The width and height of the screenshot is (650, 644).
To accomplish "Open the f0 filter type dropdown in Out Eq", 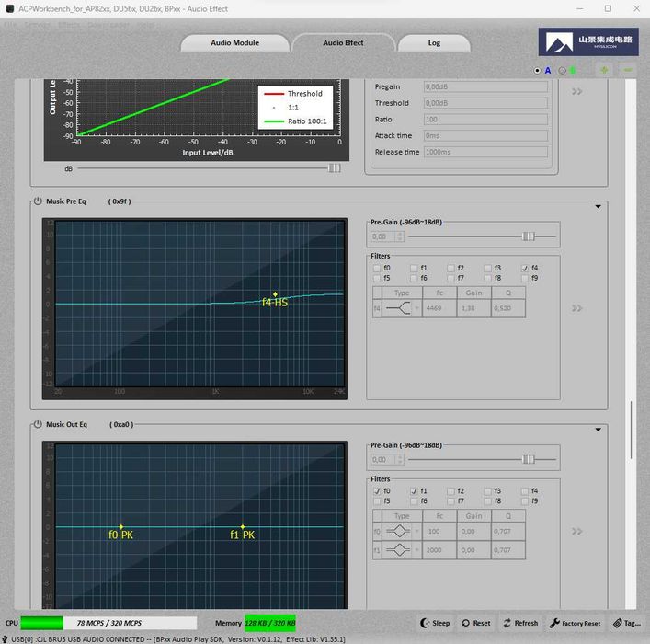I will (x=416, y=531).
